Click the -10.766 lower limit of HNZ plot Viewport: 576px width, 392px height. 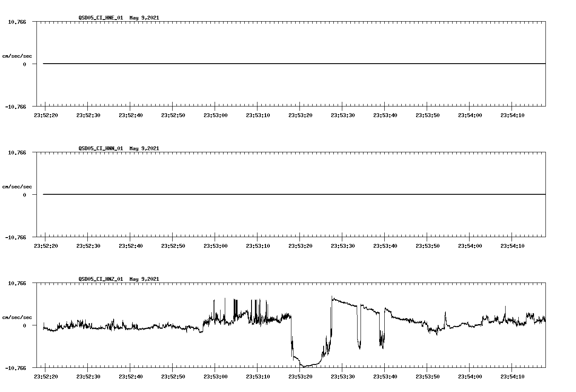click(16, 368)
